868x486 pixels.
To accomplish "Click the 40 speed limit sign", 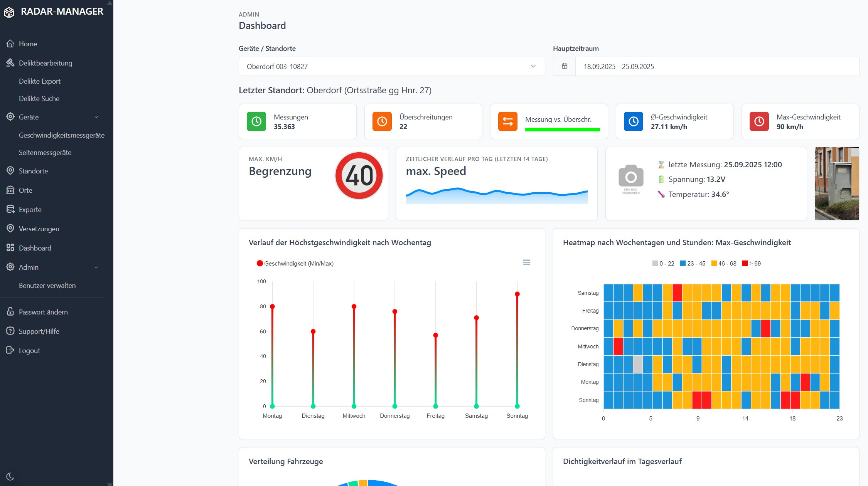I will (359, 176).
